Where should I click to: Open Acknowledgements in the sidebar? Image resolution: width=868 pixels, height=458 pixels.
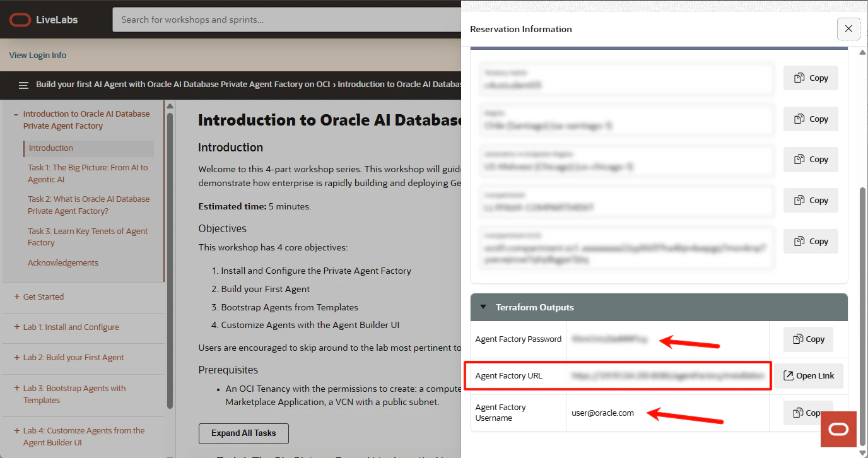(63, 262)
